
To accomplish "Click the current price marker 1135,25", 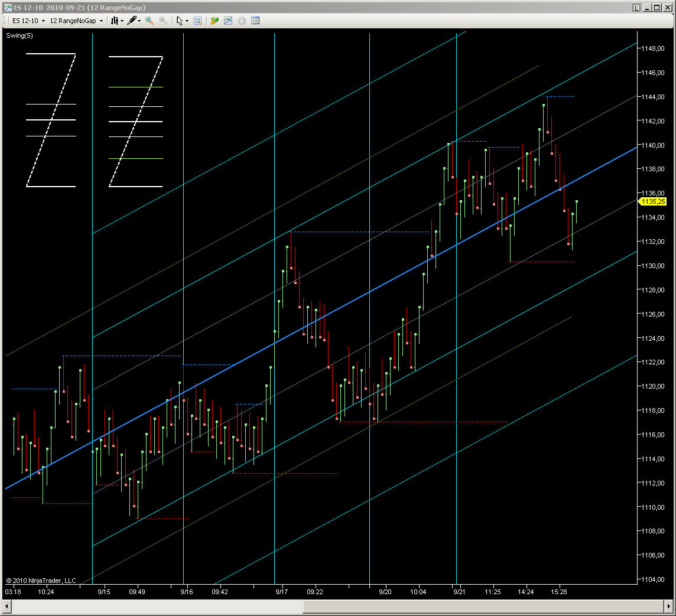I will click(x=653, y=201).
